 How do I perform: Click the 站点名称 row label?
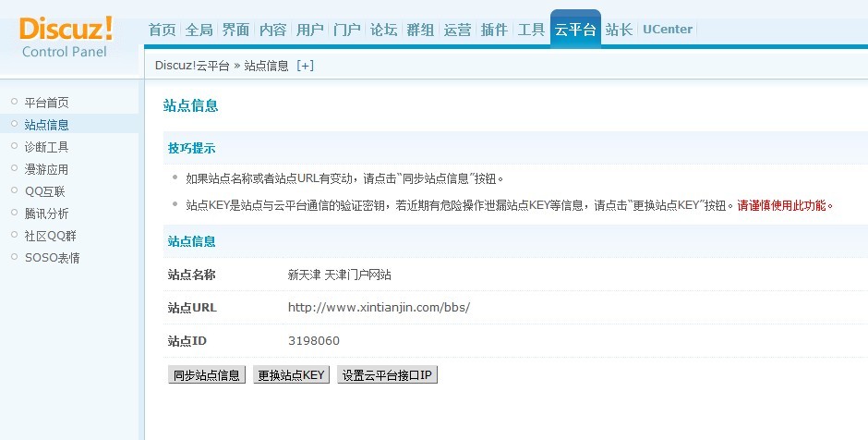coord(191,275)
